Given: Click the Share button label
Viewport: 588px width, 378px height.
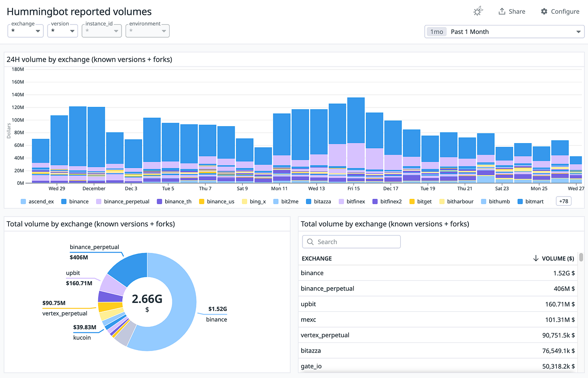Looking at the screenshot, I should coord(517,11).
